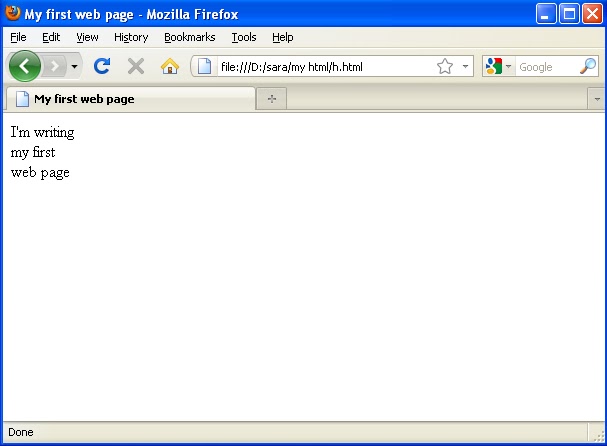Screen dimensions: 607x446
Task: Open the View menu
Action: click(x=87, y=37)
